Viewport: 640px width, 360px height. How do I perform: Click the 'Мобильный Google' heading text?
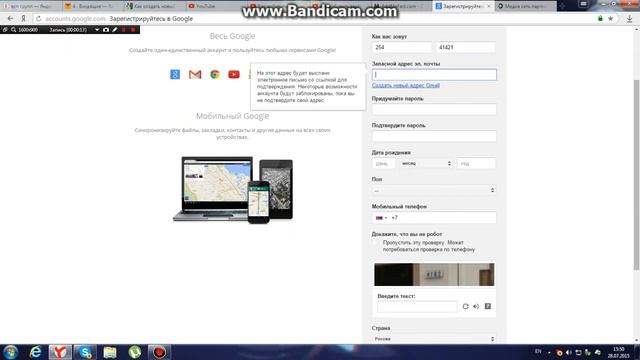(x=232, y=116)
